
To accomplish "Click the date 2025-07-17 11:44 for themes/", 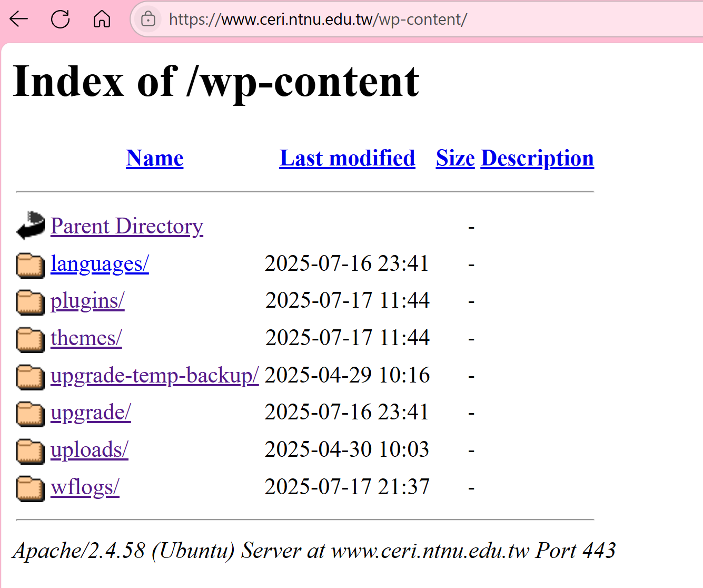I will 348,338.
